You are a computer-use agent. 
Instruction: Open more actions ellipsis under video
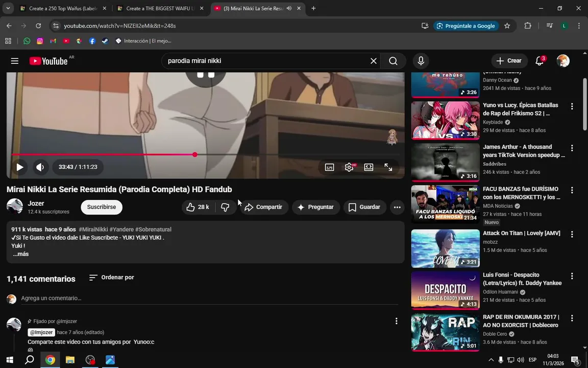pyautogui.click(x=397, y=207)
